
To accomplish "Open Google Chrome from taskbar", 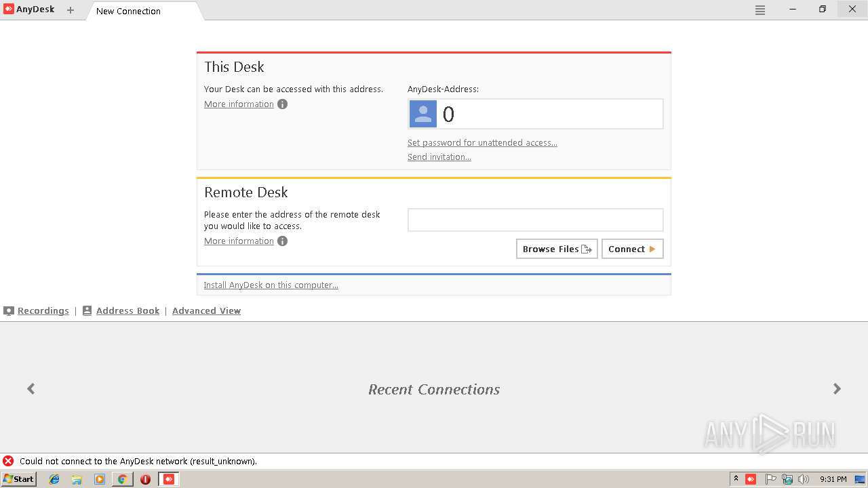I will 122,479.
